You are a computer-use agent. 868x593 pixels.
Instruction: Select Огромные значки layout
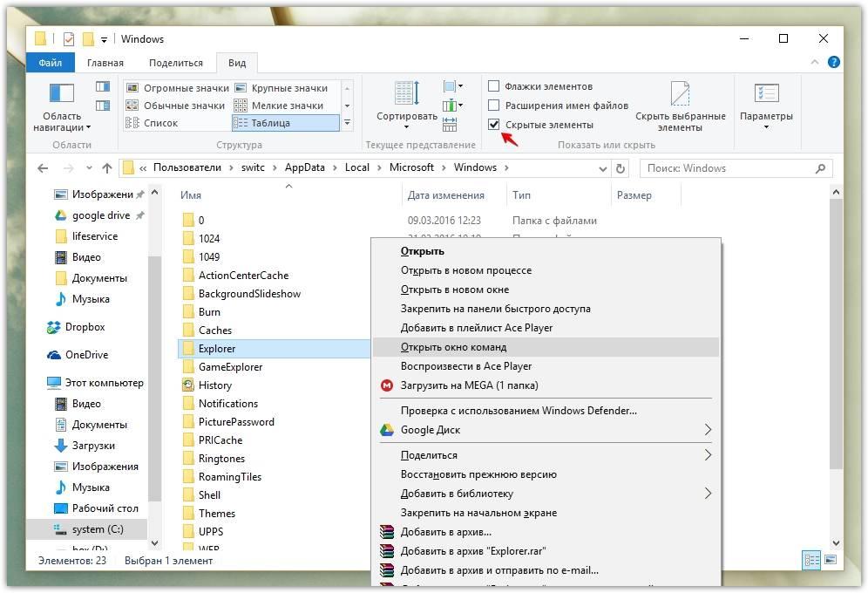(178, 88)
